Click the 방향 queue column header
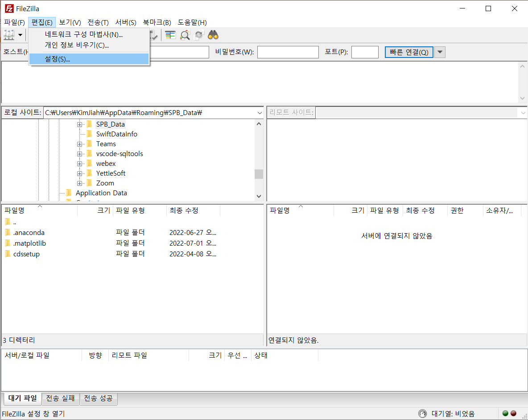 tap(95, 355)
